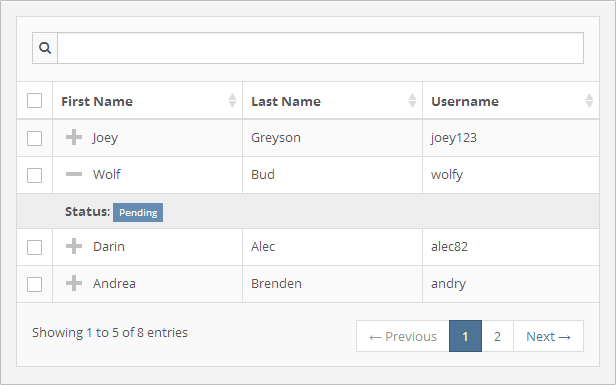
Task: Focus the table search input field
Action: pyautogui.click(x=321, y=48)
